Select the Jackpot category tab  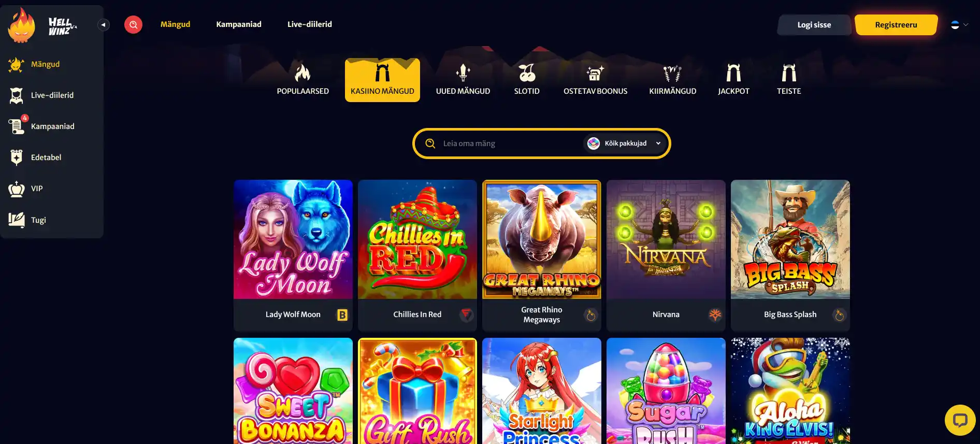point(733,80)
